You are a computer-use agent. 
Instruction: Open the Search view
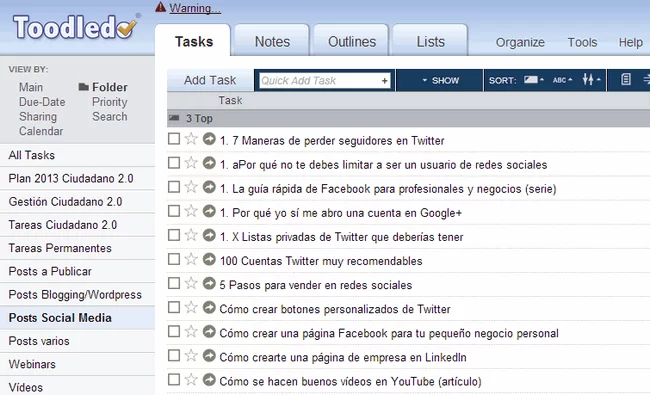tap(109, 116)
